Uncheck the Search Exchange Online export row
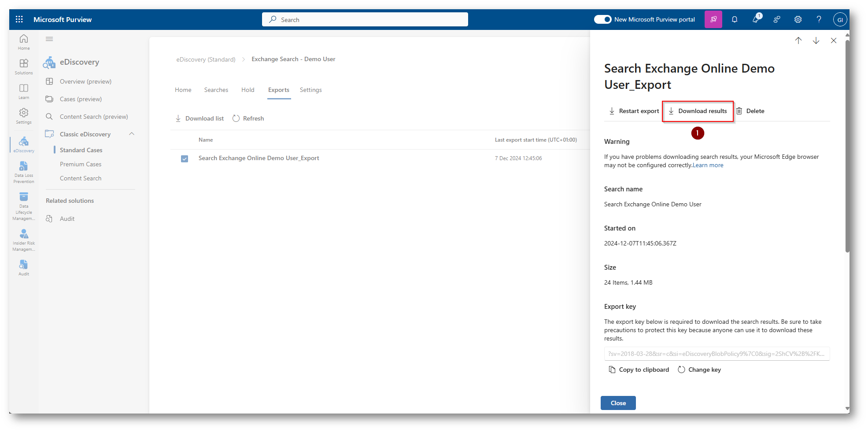Image resolution: width=868 pixels, height=432 pixels. (185, 159)
